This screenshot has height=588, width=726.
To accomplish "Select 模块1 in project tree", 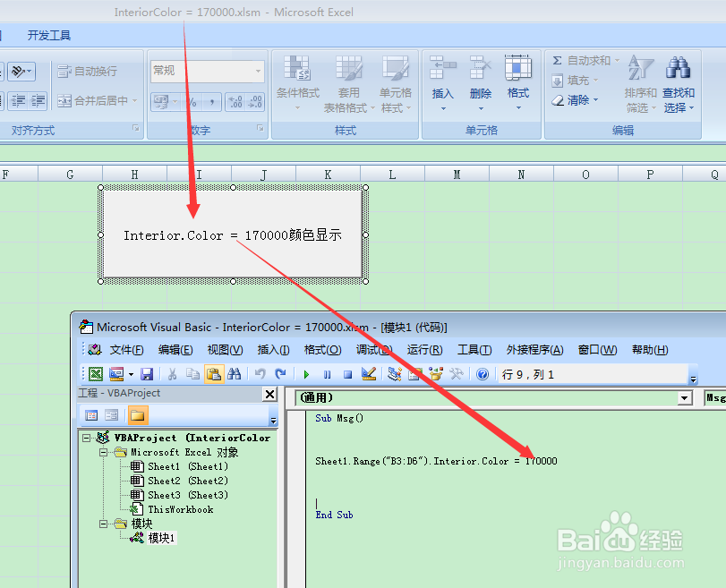I will (x=161, y=538).
